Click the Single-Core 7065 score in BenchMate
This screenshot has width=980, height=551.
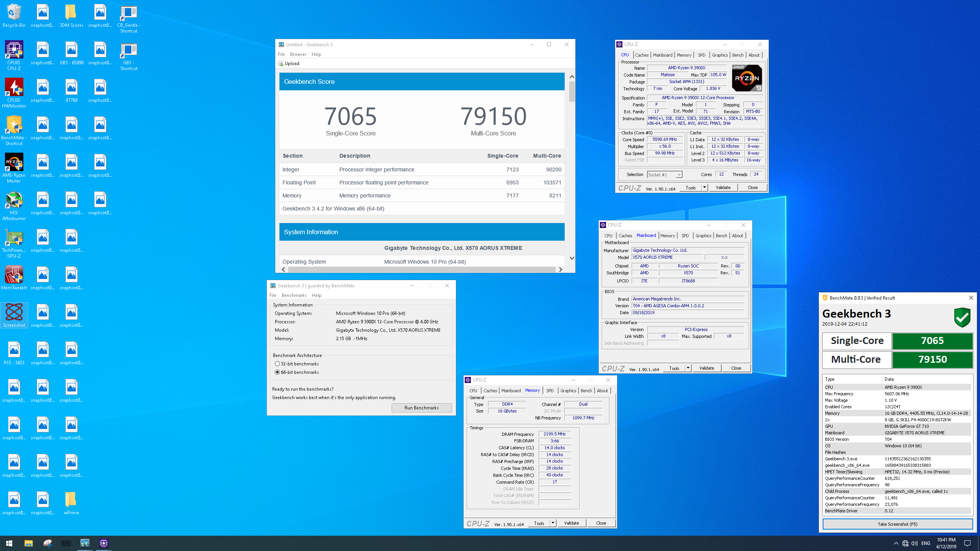933,341
